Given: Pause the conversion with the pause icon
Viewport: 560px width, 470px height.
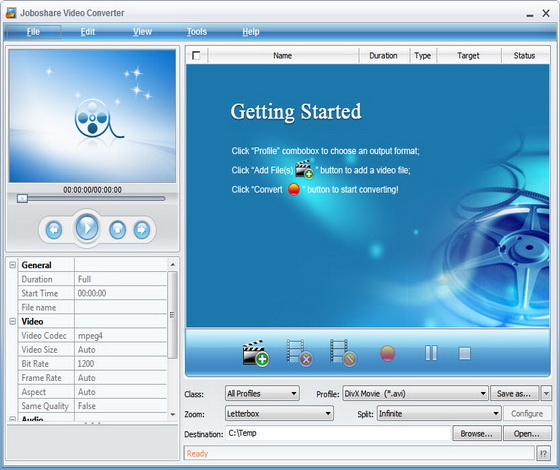Looking at the screenshot, I should [x=431, y=353].
